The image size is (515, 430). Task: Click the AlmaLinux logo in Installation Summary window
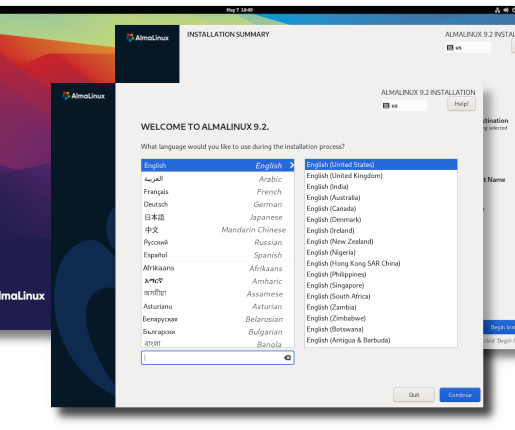(147, 38)
